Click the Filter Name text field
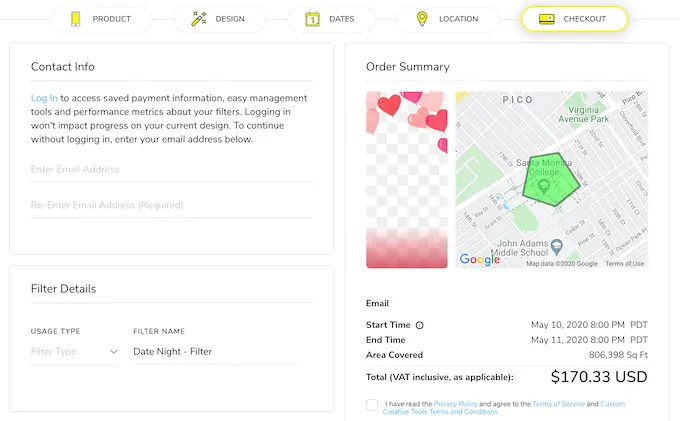This screenshot has height=421, width=680. (214, 352)
